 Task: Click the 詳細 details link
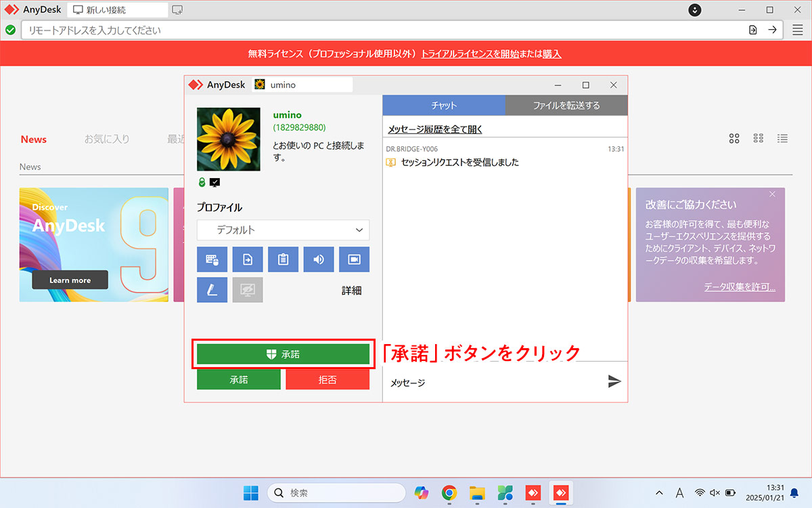pyautogui.click(x=351, y=290)
